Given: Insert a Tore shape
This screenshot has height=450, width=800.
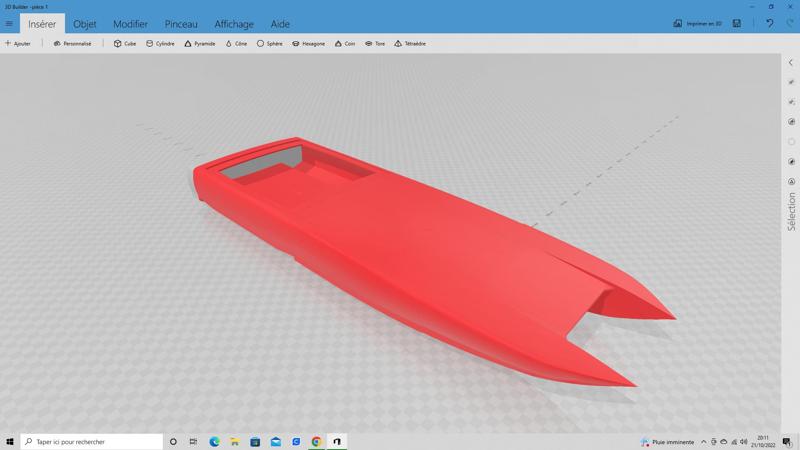Looking at the screenshot, I should (x=375, y=44).
